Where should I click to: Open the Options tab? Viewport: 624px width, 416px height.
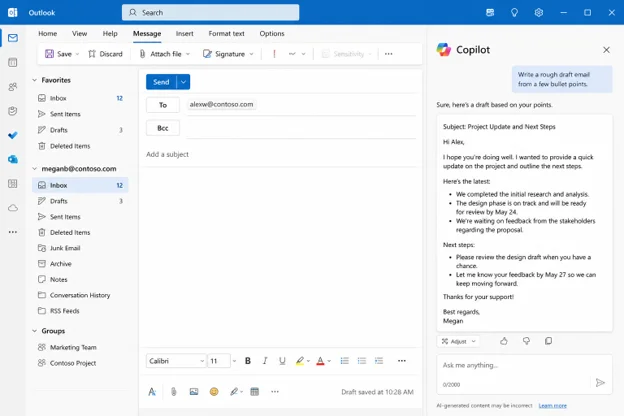coord(272,33)
